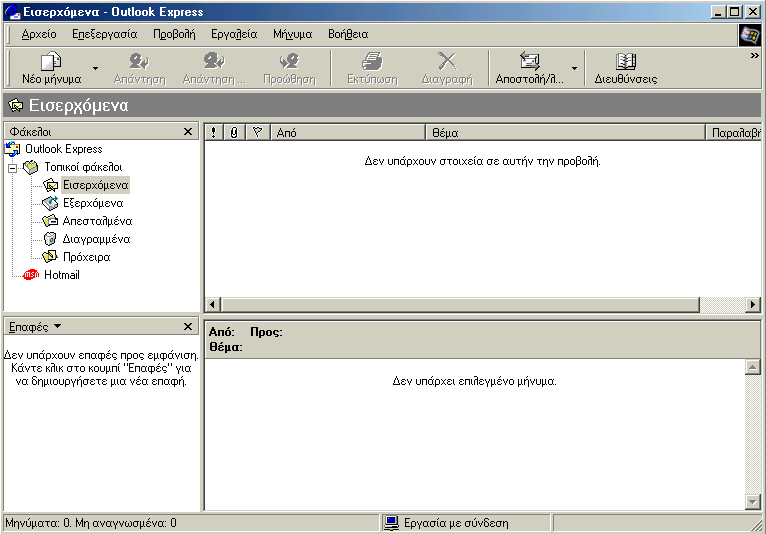Click the Απεσταλμένα folder icon
Screen dimensions: 766x534
pos(50,221)
